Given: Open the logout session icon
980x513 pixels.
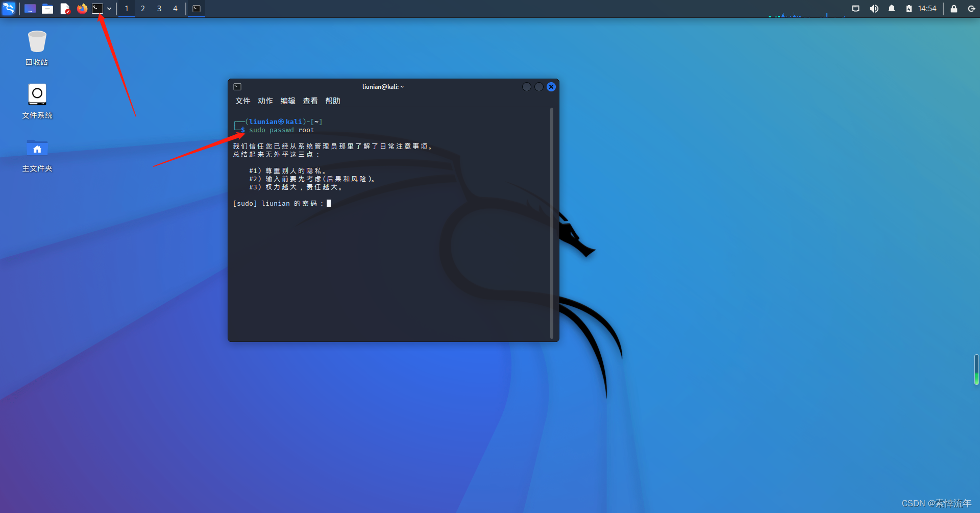Looking at the screenshot, I should coord(971,9).
